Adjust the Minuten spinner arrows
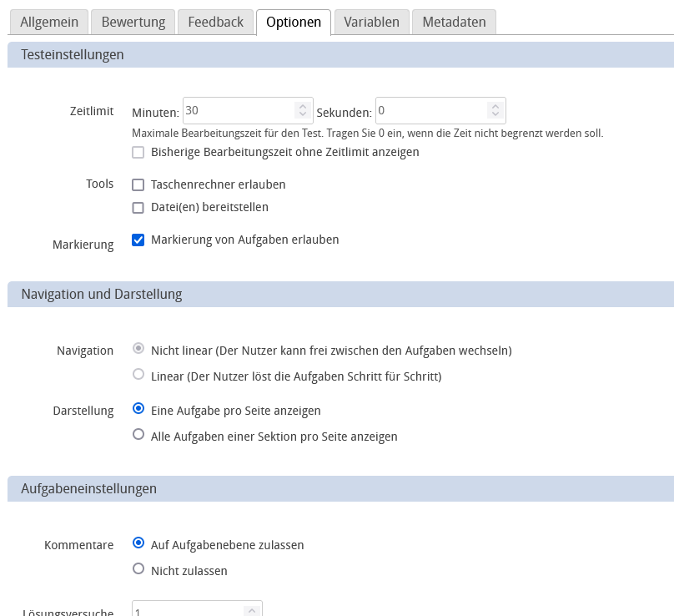This screenshot has width=674, height=616. 302,110
